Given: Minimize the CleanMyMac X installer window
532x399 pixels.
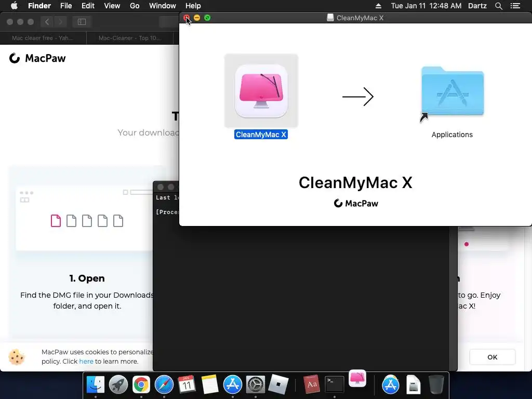Looking at the screenshot, I should (197, 18).
